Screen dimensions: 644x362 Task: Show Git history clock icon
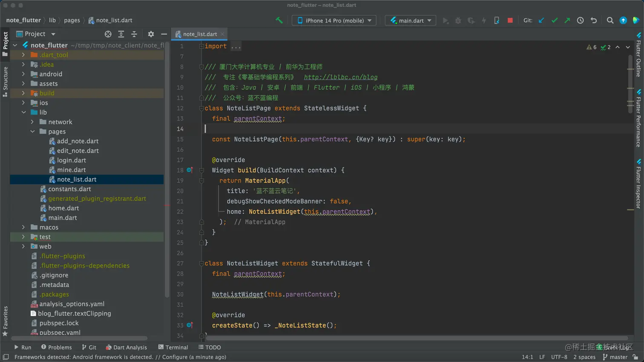(580, 20)
